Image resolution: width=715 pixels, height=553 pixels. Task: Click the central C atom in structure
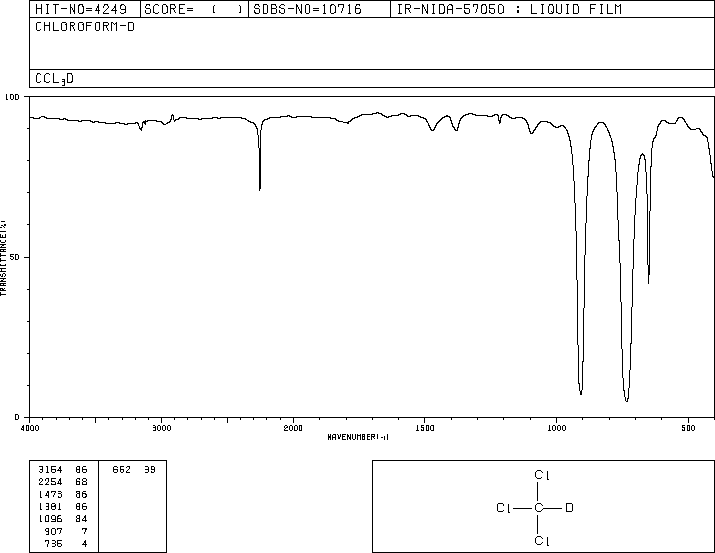tap(539, 507)
